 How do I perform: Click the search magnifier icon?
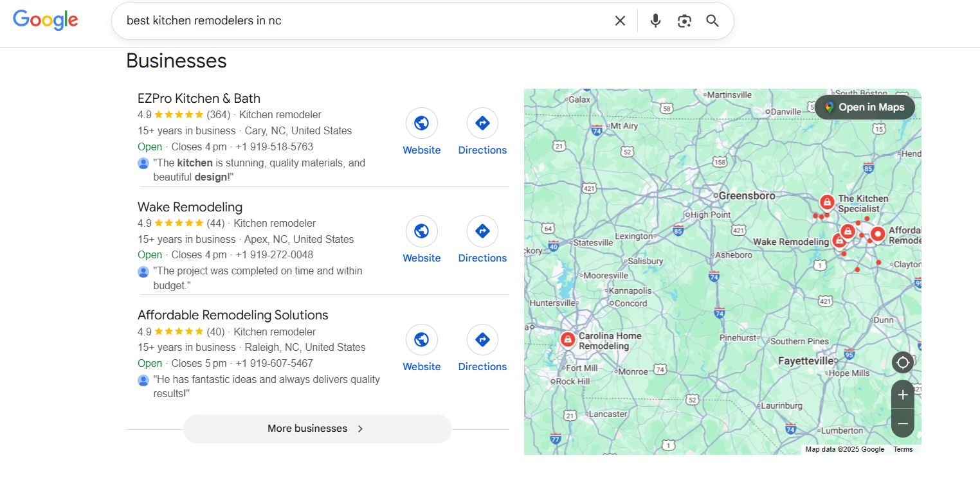[x=712, y=20]
